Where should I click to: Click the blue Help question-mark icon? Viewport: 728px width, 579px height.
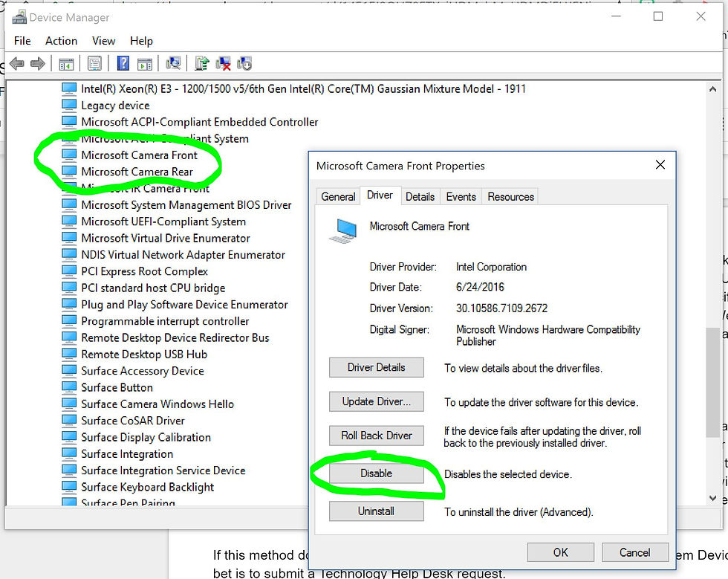tap(123, 63)
